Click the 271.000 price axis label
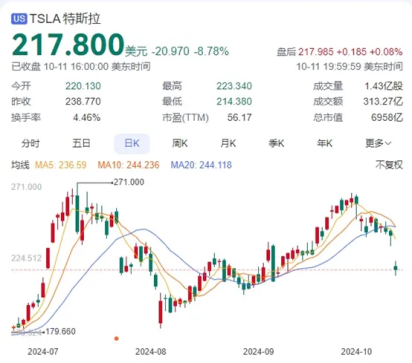 coord(26,187)
